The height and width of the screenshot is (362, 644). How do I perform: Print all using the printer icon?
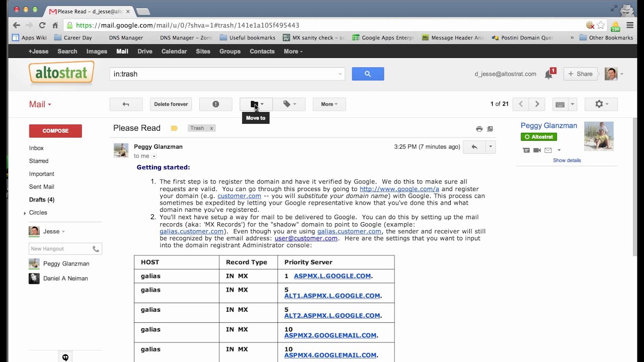[x=479, y=129]
